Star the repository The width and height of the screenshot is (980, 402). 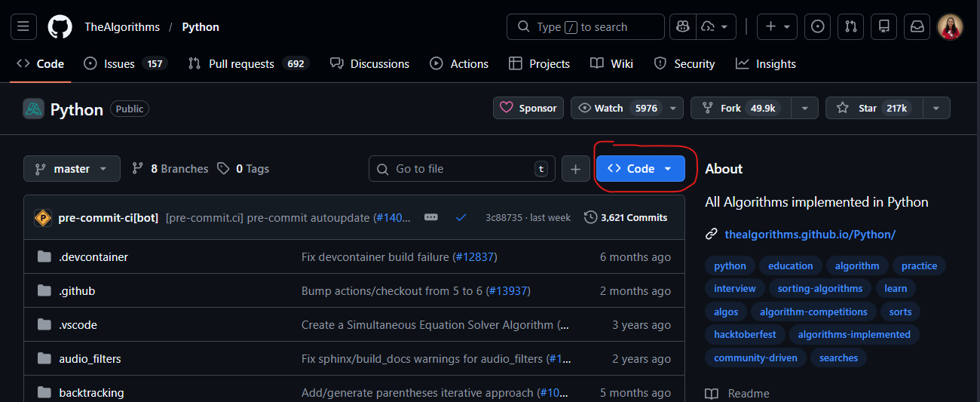coord(874,109)
